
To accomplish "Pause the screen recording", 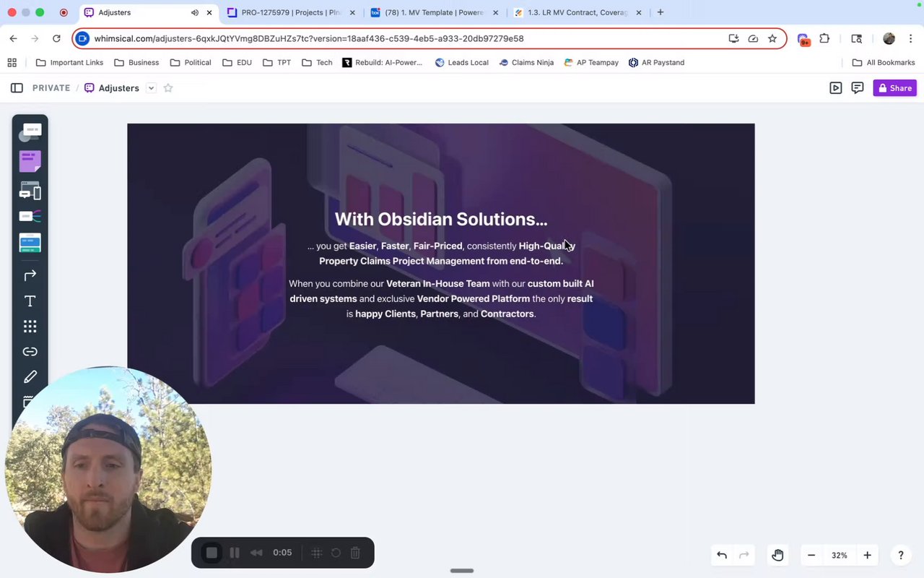I will pos(235,553).
